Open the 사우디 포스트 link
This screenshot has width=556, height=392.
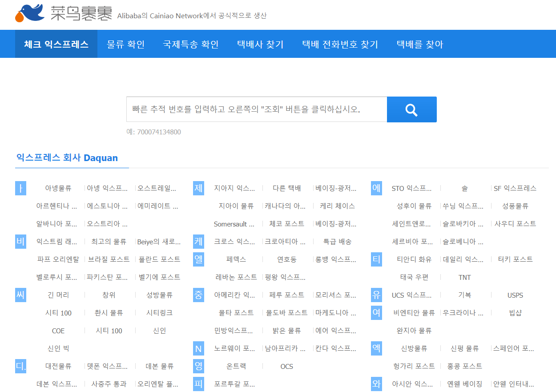click(x=515, y=224)
